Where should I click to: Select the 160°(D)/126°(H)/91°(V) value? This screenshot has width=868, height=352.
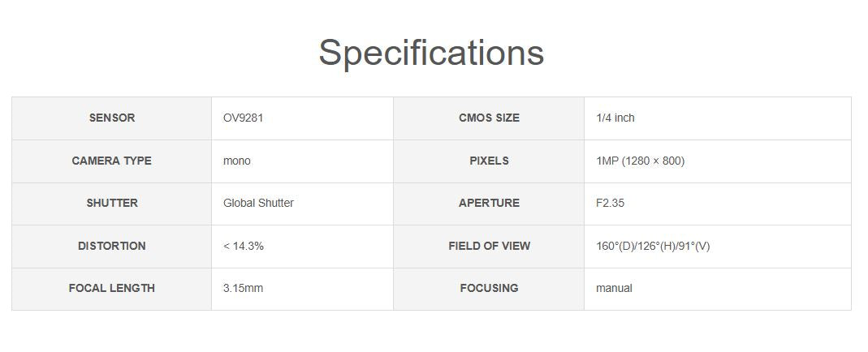653,246
